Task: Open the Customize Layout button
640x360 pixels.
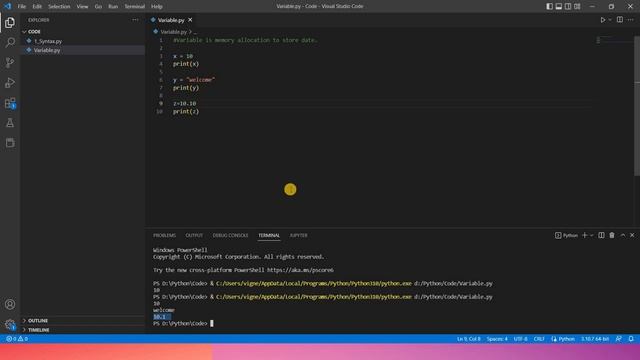Action: (577, 7)
